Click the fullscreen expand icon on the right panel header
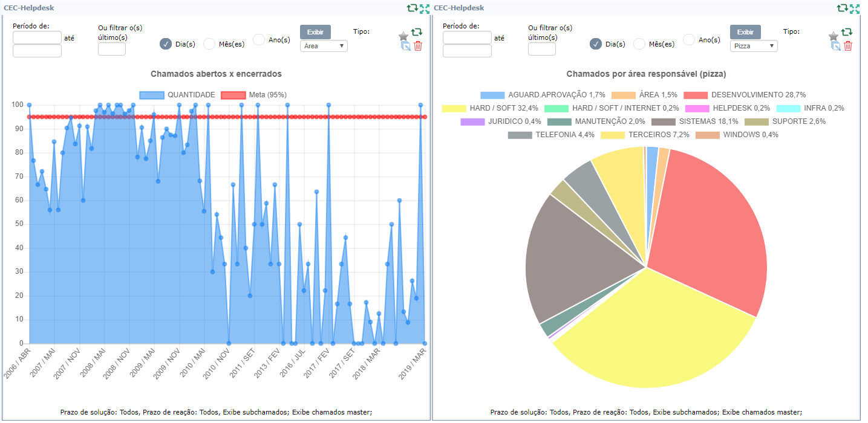The width and height of the screenshot is (868, 423). (x=855, y=8)
